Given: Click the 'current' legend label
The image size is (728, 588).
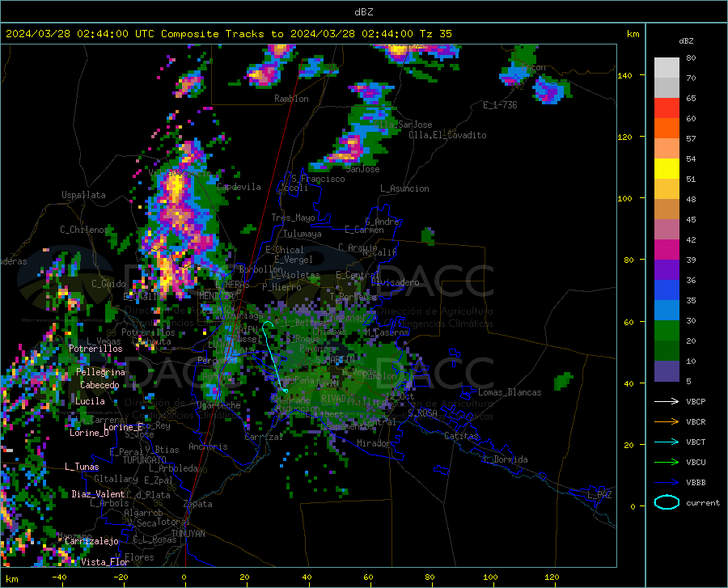Looking at the screenshot, I should [703, 502].
